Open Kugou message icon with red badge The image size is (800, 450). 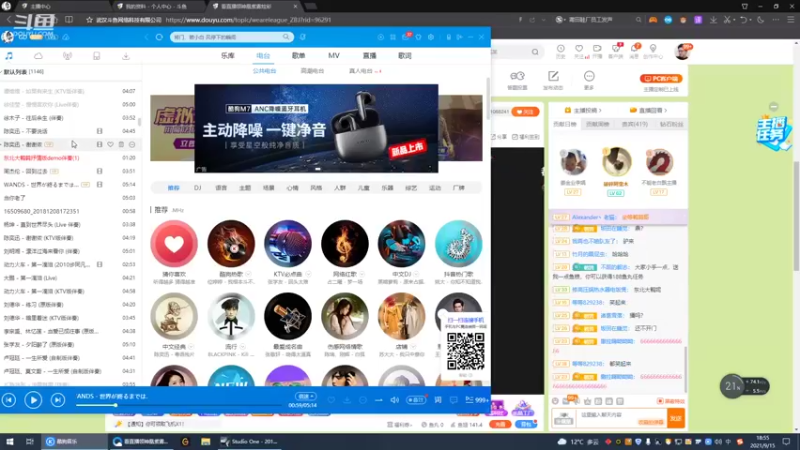(407, 37)
